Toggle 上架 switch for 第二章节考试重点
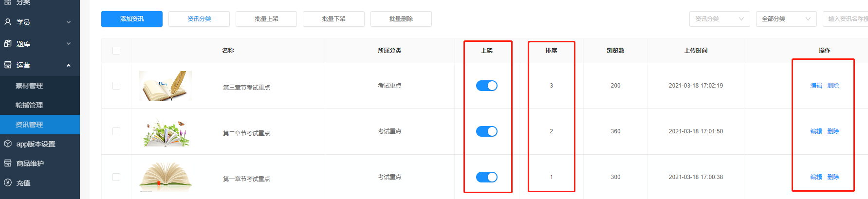The height and width of the screenshot is (199, 868). [487, 131]
